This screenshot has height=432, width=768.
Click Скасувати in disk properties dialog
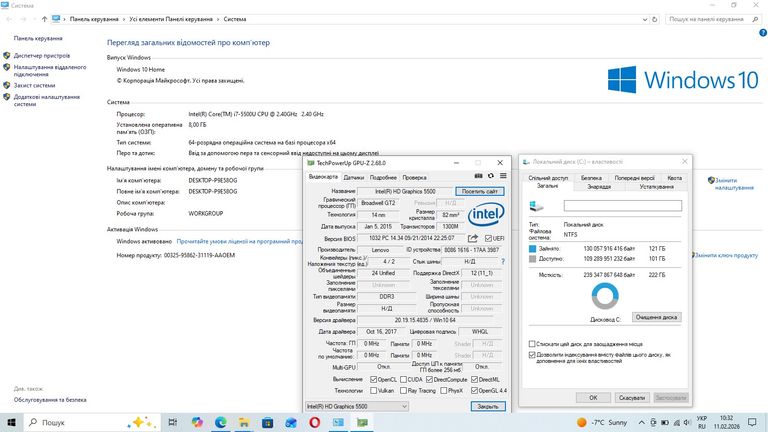pos(632,398)
